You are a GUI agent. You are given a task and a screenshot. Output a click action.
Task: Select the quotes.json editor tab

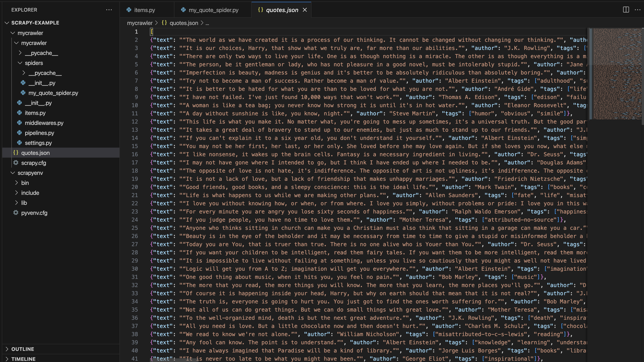point(281,10)
